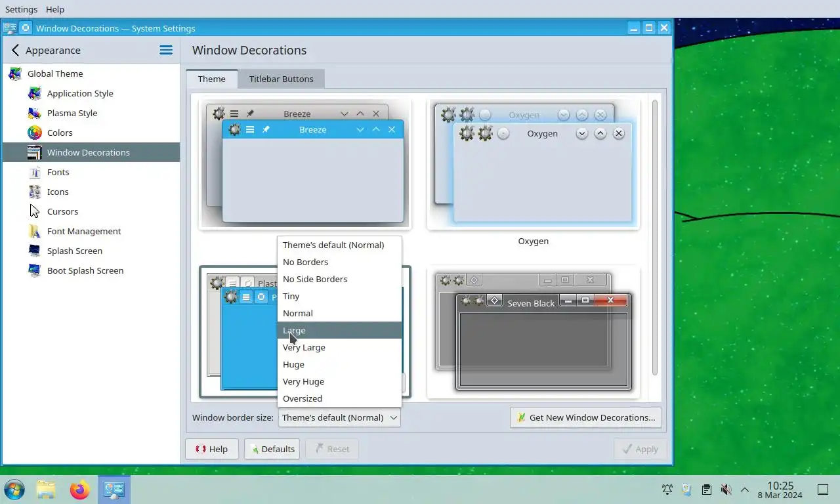Select the Seven Black decoration thumbnail
The image size is (840, 504).
click(533, 332)
